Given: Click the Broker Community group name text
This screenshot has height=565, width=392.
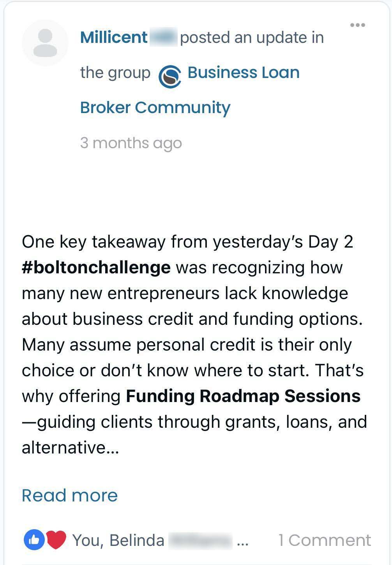Looking at the screenshot, I should 155,108.
